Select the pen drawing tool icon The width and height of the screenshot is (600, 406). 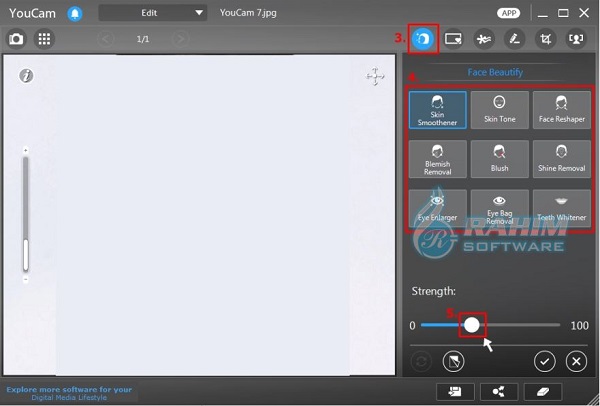tap(514, 39)
